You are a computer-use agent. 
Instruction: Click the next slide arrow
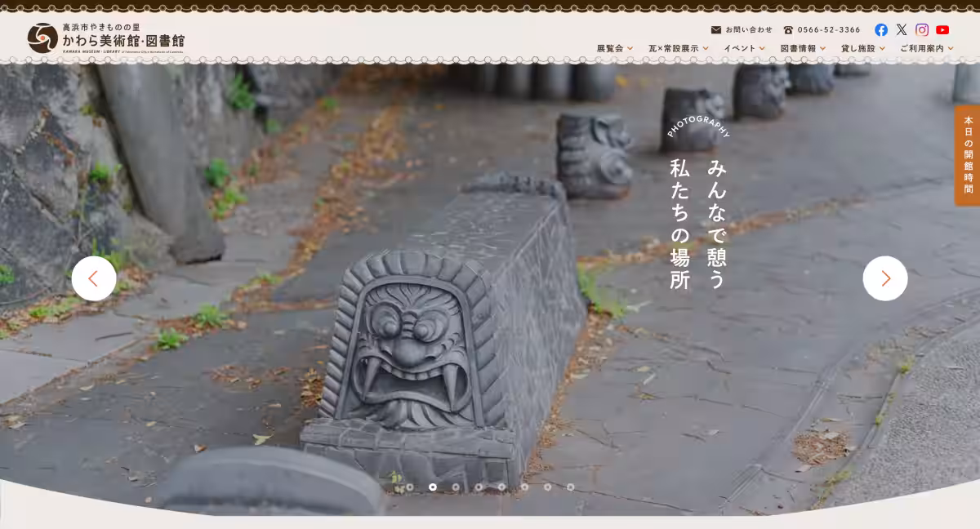click(885, 278)
